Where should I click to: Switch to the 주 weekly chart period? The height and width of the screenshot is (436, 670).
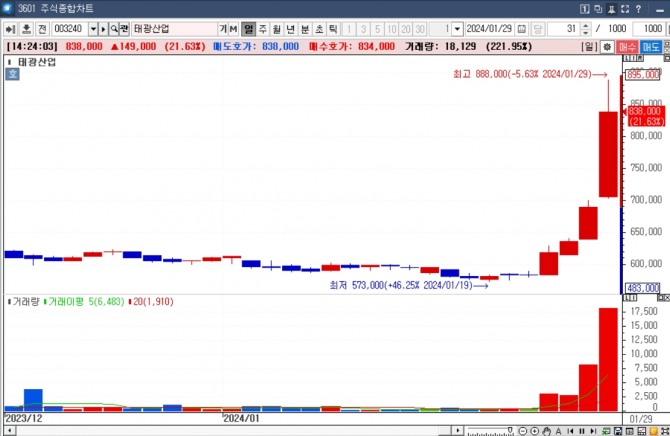tap(263, 29)
